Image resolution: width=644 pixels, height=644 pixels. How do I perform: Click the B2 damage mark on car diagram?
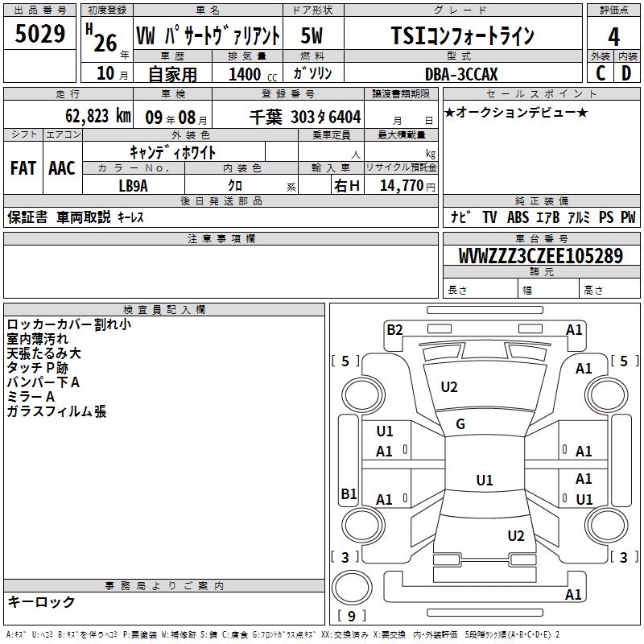394,329
